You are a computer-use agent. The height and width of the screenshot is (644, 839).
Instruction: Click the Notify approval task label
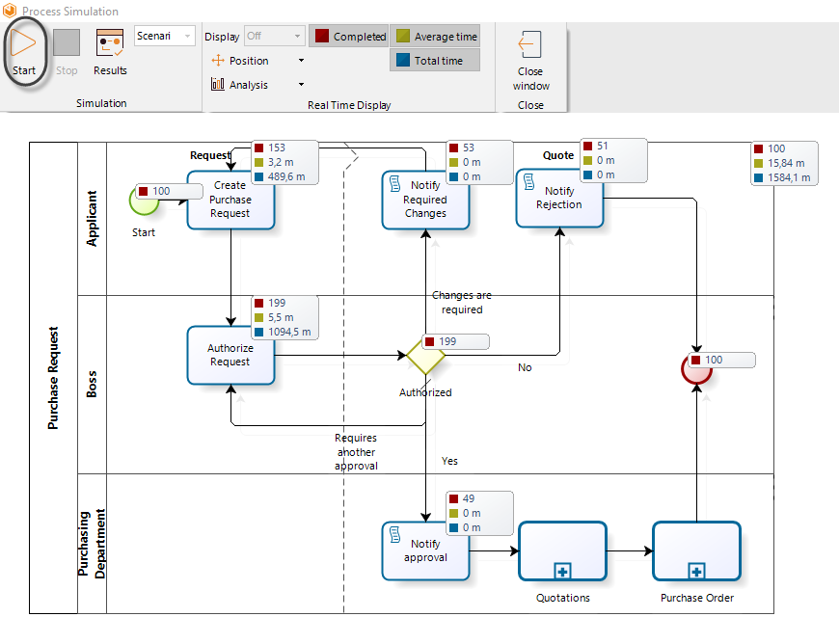pyautogui.click(x=425, y=550)
